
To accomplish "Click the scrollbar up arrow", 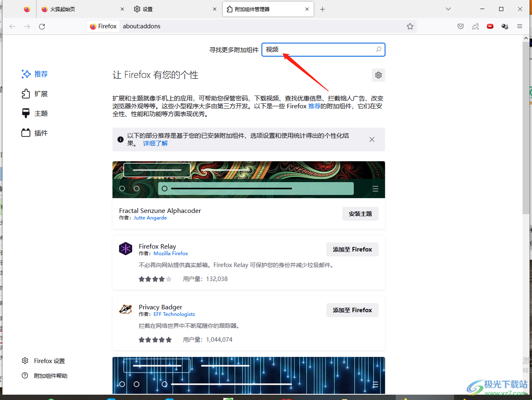I will point(526,38).
